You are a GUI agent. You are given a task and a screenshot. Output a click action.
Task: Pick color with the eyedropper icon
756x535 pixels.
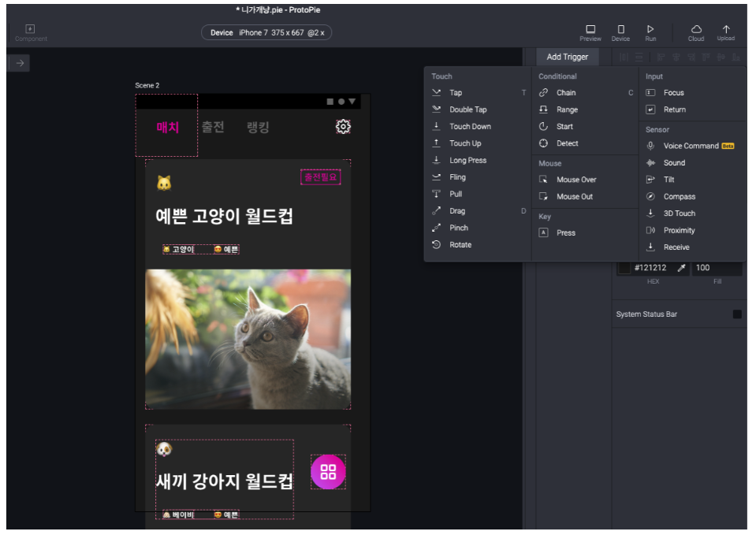(x=681, y=268)
